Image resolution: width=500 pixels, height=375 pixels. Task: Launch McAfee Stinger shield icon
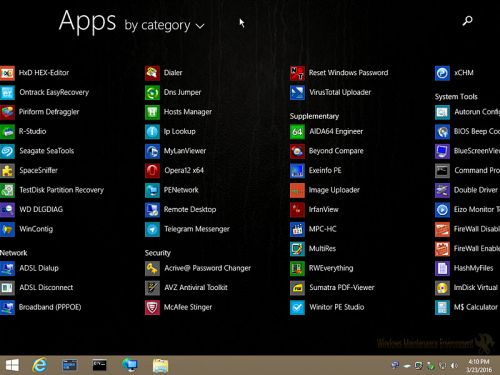tap(152, 307)
